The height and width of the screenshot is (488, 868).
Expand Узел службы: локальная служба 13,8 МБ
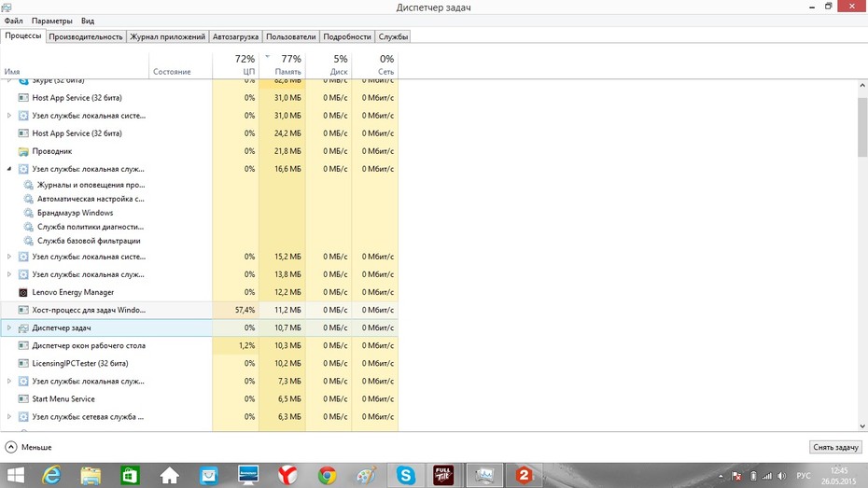(x=8, y=274)
